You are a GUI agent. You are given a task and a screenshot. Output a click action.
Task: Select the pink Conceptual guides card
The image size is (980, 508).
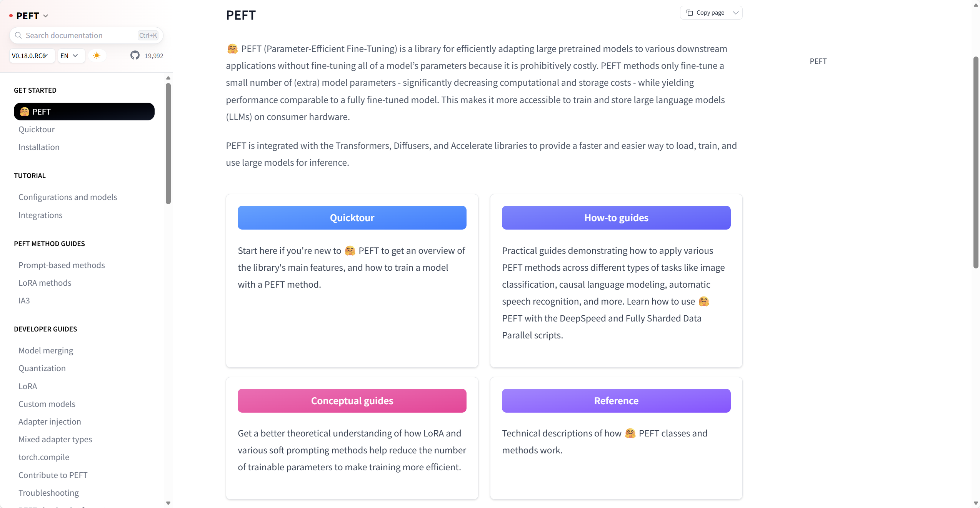[x=352, y=401]
